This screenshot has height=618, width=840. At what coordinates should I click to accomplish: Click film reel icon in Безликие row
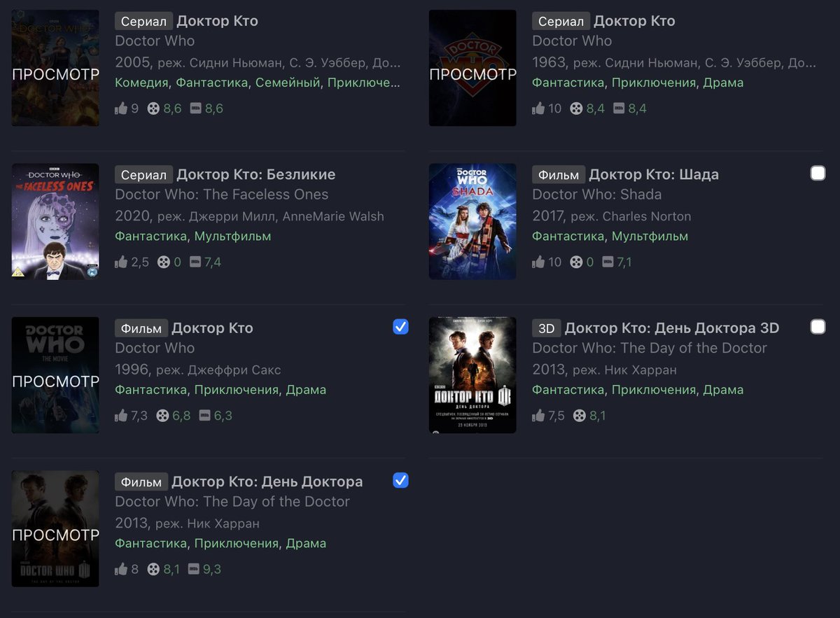coord(164,262)
